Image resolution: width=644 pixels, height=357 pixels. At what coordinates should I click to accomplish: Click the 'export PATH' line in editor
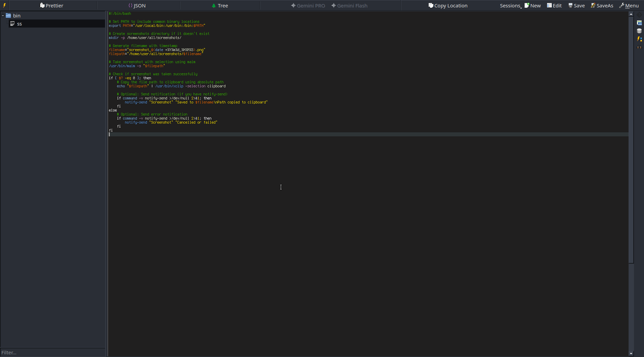tap(157, 26)
